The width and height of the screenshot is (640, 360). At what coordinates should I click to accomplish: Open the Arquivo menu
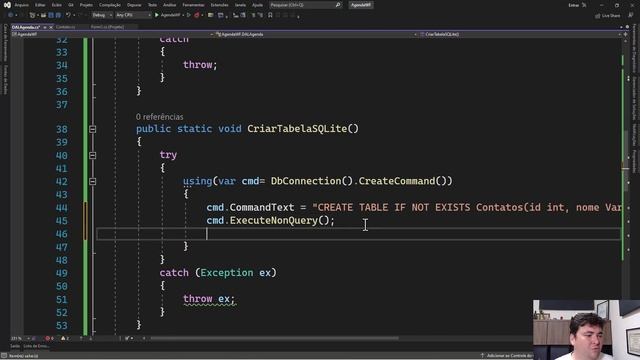pos(22,5)
